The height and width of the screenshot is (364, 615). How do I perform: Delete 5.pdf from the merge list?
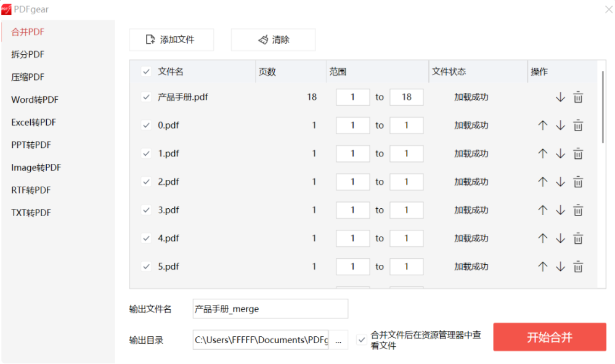(x=578, y=267)
